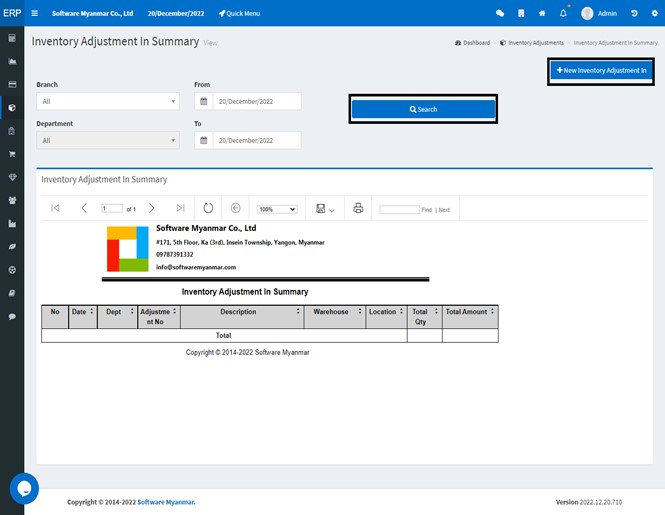
Task: Open comment bubble icon in left sidebar
Action: (x=12, y=316)
